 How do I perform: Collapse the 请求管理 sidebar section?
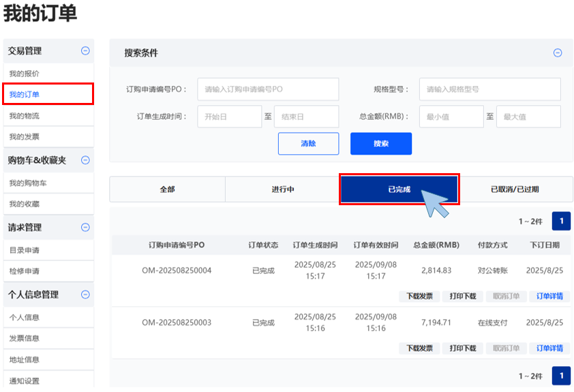(x=85, y=228)
